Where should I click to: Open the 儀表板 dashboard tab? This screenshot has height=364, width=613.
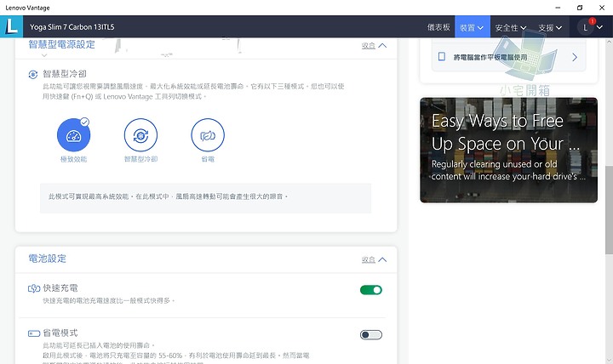pos(438,27)
